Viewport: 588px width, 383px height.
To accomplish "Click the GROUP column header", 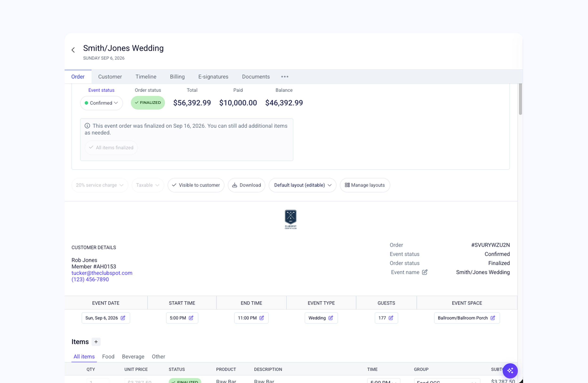I will [421, 369].
